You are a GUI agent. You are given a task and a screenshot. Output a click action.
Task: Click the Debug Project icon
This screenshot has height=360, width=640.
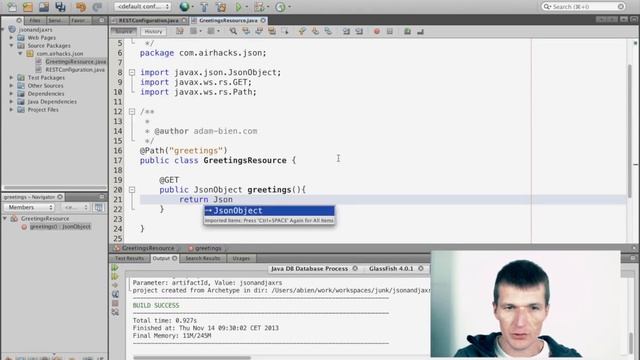259,7
